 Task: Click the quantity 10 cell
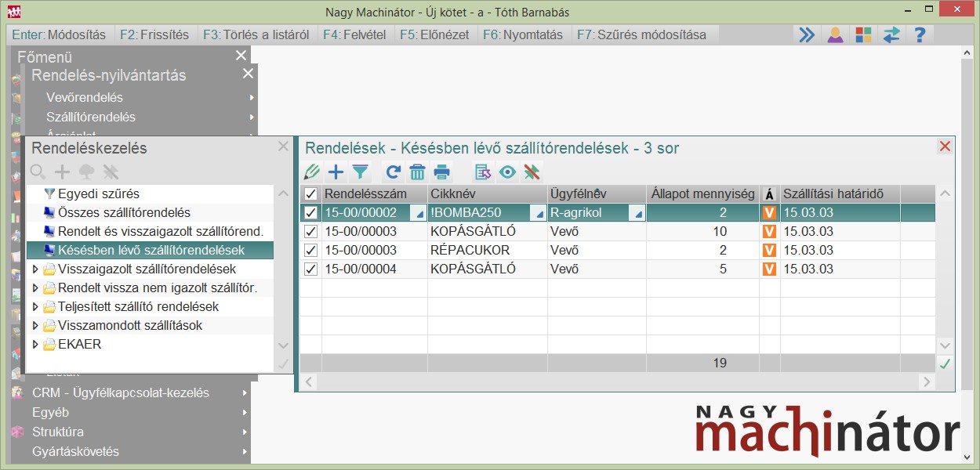[703, 231]
